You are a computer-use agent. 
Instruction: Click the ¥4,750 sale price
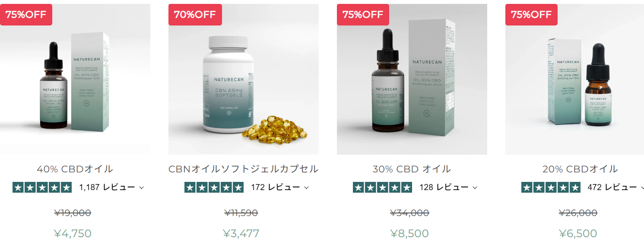click(73, 234)
